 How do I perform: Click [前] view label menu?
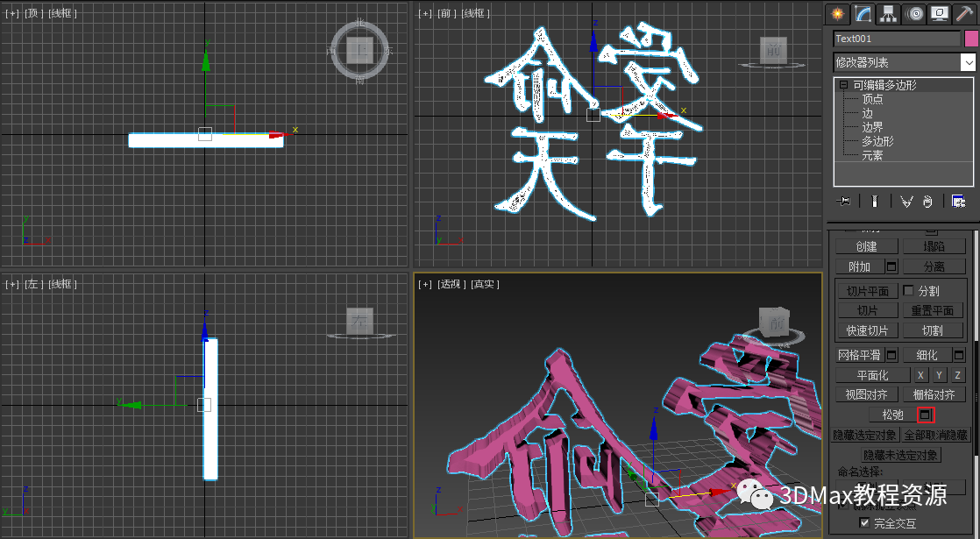click(446, 13)
